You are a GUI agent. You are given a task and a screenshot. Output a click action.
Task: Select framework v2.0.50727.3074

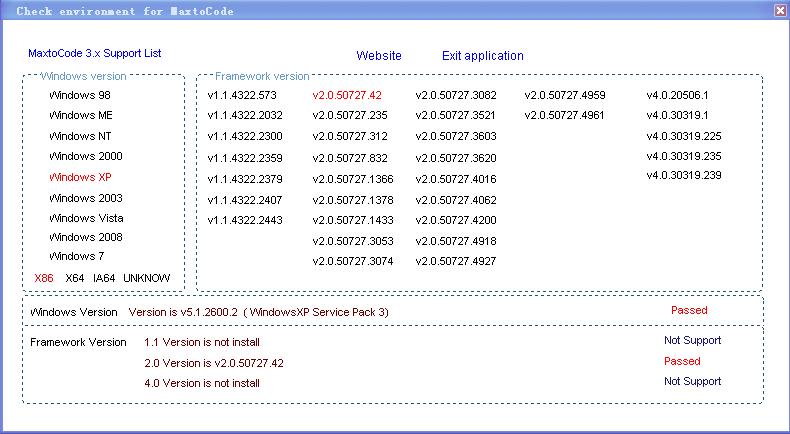(x=353, y=261)
